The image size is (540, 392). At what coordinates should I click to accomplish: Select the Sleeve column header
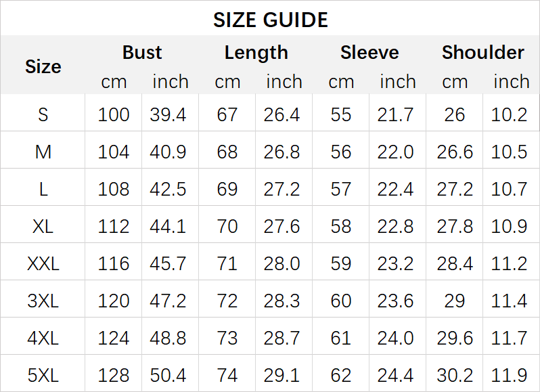(x=369, y=53)
